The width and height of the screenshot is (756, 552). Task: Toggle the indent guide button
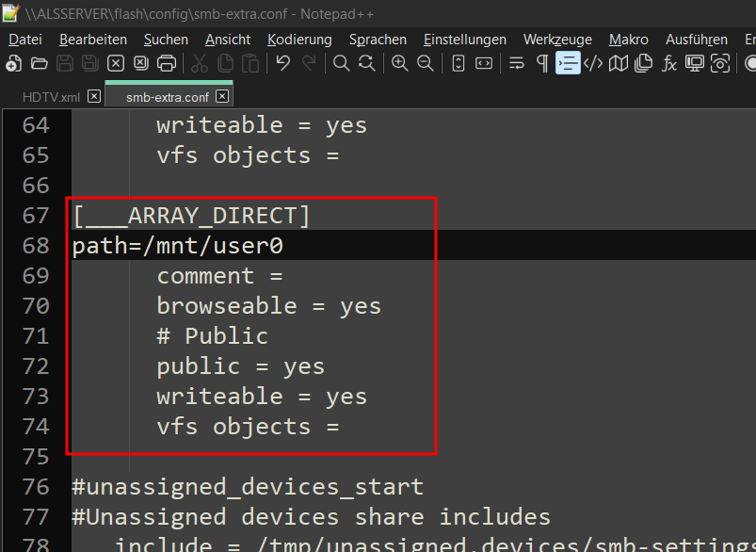pos(568,63)
